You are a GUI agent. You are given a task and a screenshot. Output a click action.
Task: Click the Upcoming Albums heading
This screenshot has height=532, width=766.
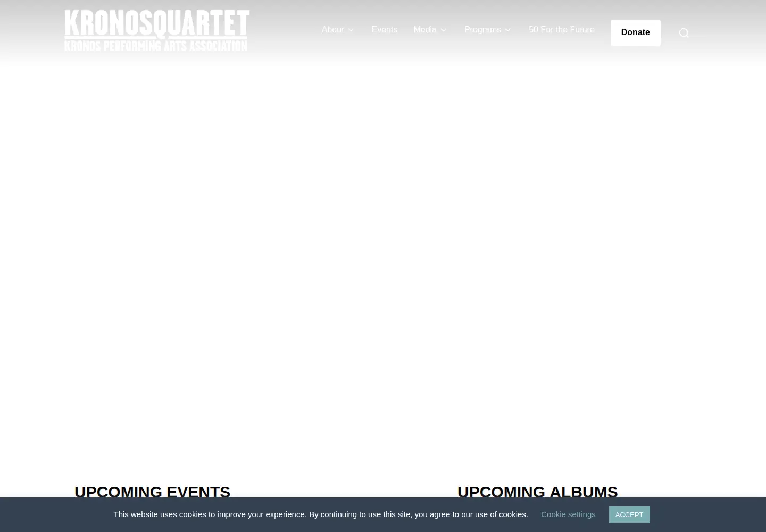[537, 492]
